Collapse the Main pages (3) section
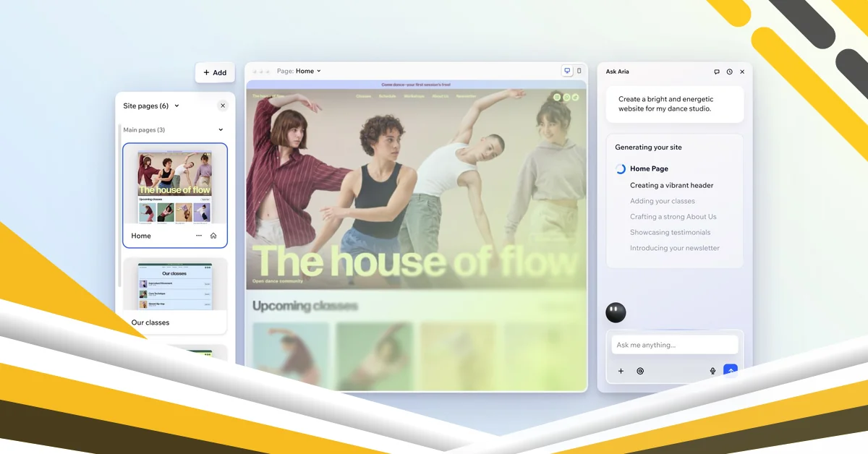This screenshot has height=454, width=868. tap(221, 130)
